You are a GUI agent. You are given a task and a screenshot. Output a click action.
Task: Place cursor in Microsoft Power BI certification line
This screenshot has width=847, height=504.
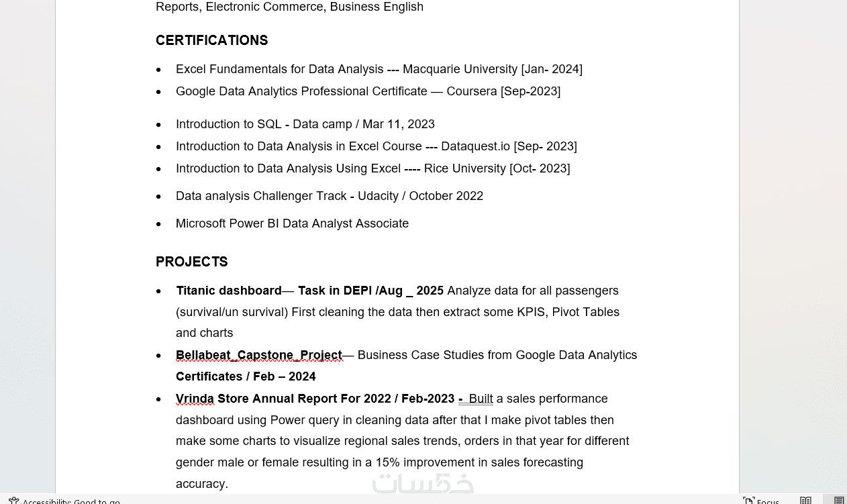click(x=292, y=223)
